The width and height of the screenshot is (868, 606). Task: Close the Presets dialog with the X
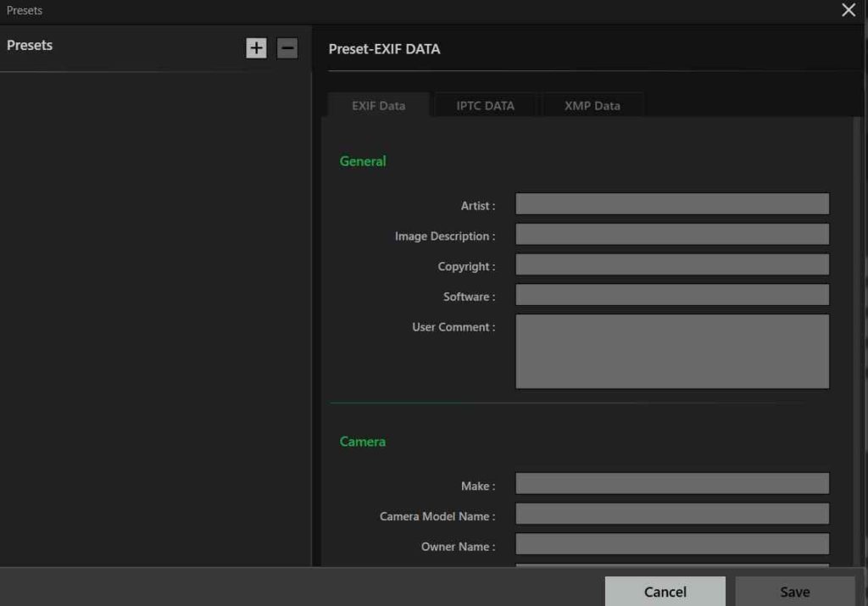(x=848, y=10)
